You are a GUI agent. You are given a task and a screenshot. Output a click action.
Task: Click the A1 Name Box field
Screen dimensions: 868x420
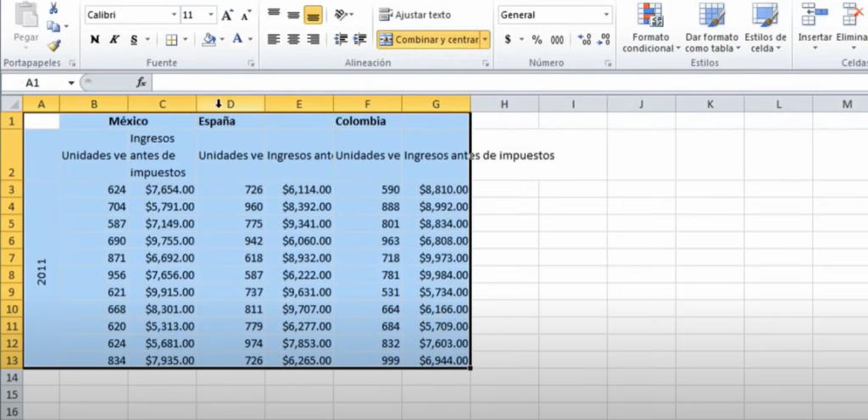34,83
